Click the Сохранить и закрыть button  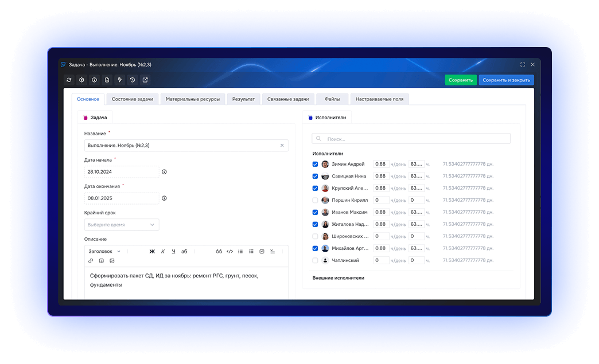click(x=506, y=80)
